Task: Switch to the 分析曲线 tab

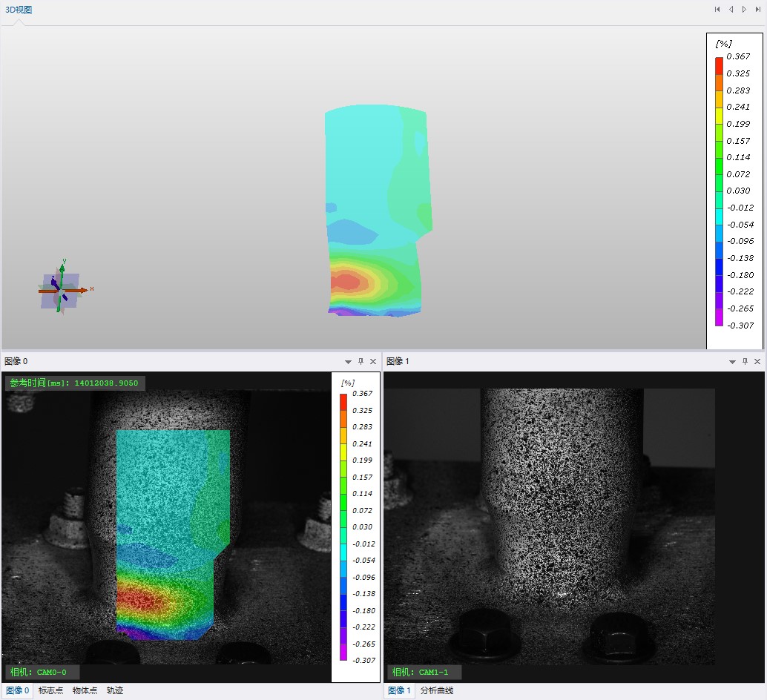Action: [436, 690]
